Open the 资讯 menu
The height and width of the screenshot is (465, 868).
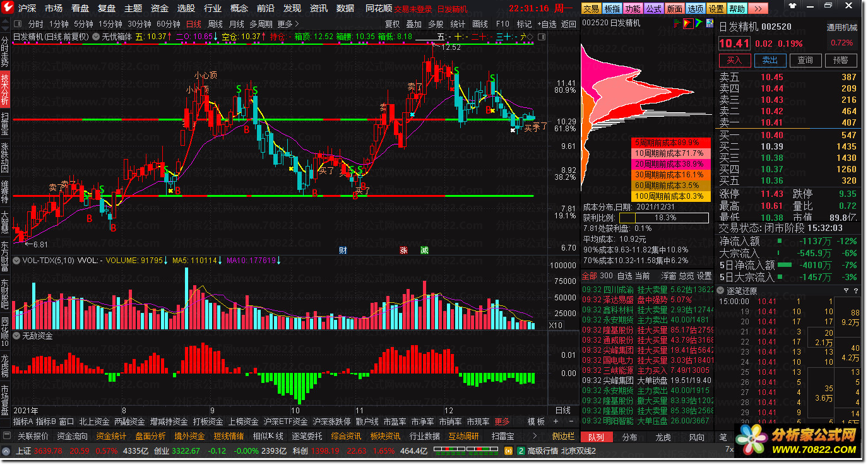319,9
